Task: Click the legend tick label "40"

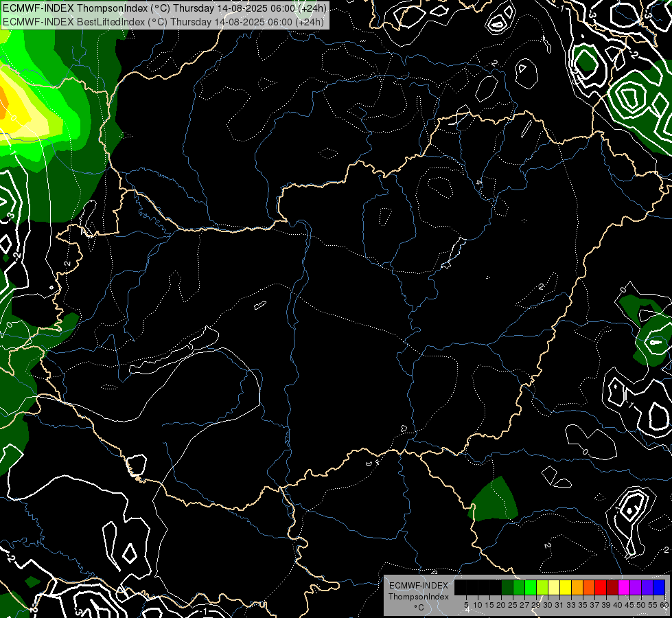Action: (x=618, y=605)
